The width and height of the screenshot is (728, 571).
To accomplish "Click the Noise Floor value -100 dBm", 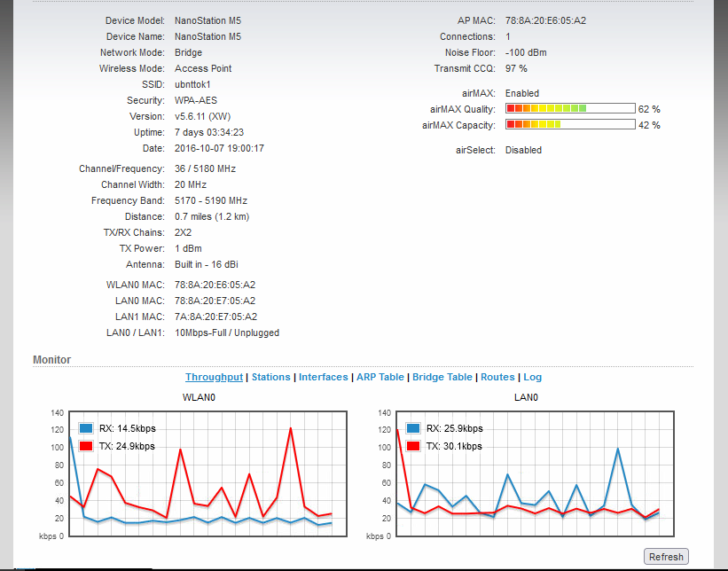I will pos(526,52).
